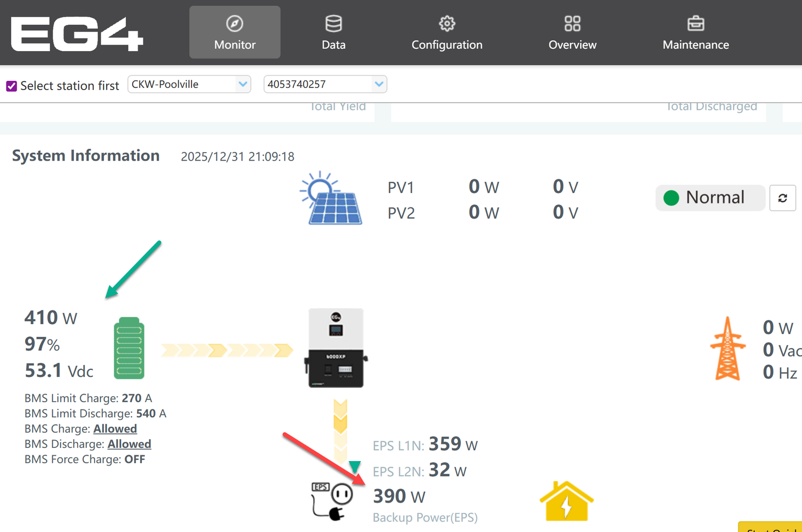Uncheck the Select station first checkbox
The width and height of the screenshot is (802, 532).
click(11, 86)
